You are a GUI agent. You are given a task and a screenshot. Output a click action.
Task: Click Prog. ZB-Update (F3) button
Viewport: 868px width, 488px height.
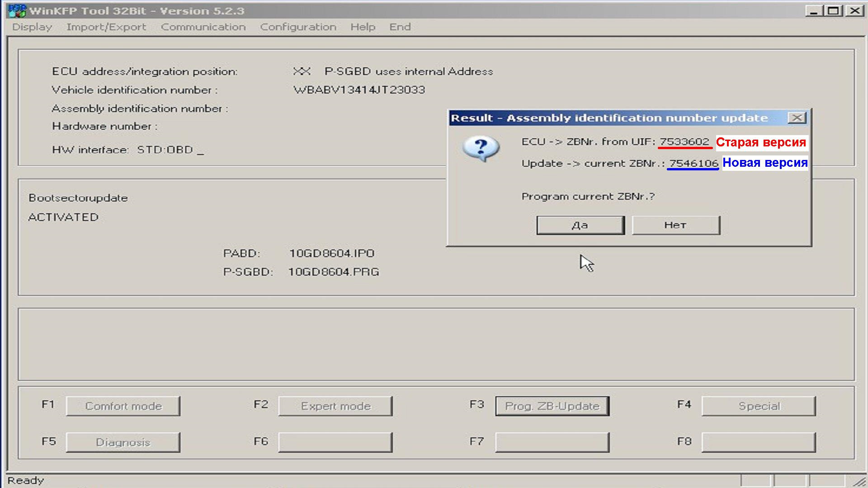pyautogui.click(x=552, y=406)
